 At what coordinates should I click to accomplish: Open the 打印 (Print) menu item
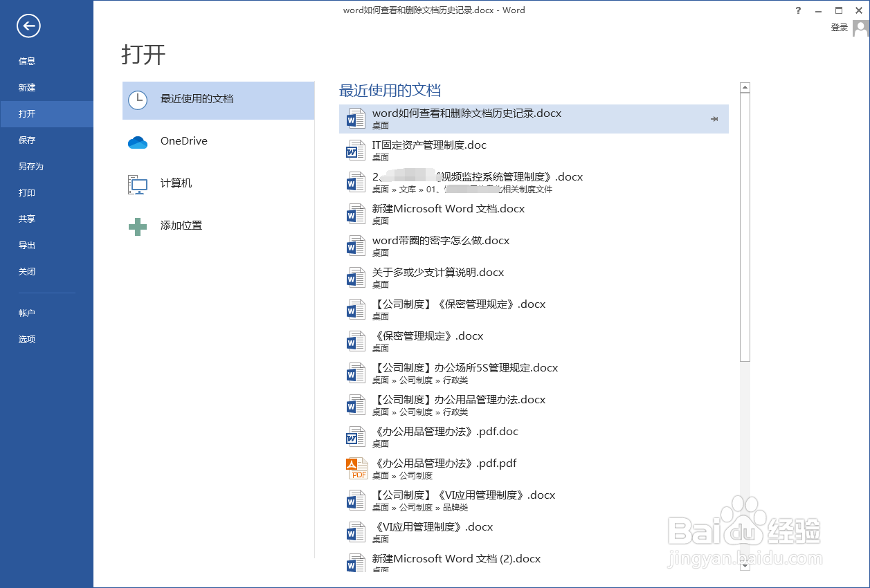(x=27, y=192)
